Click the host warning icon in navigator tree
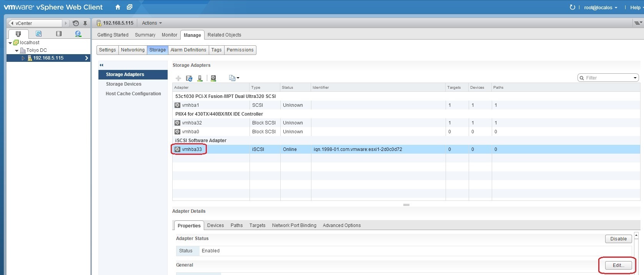The width and height of the screenshot is (644, 275). (30, 58)
